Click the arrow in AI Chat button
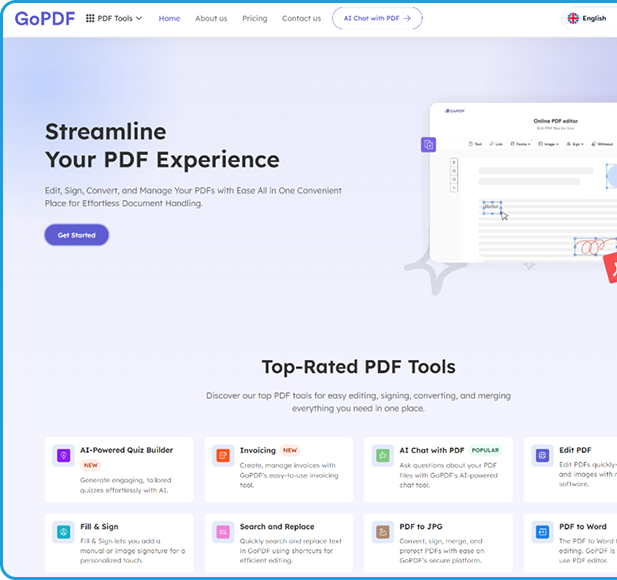The image size is (617, 580). (407, 18)
